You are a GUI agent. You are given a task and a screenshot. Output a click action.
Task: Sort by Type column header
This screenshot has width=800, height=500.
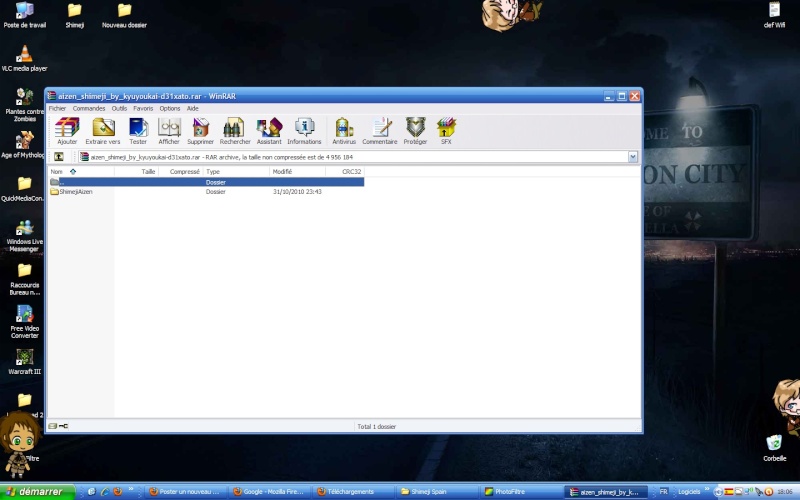(x=236, y=171)
